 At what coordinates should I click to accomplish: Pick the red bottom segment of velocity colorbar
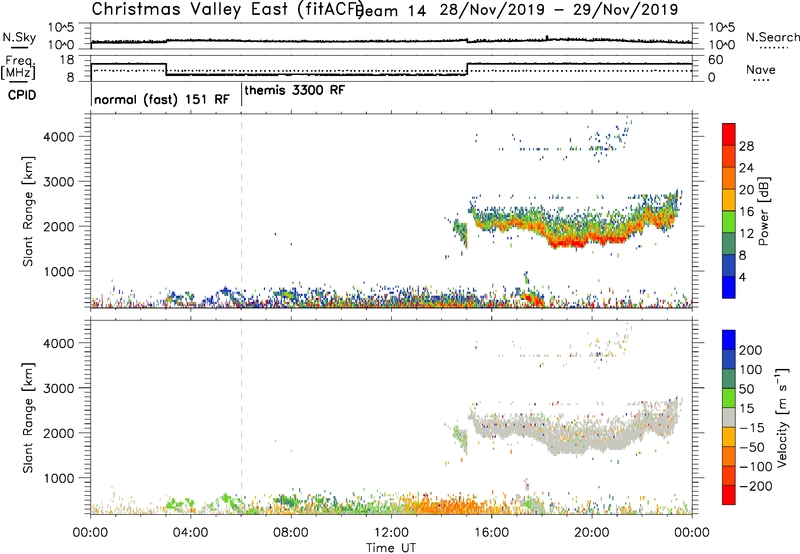729,495
